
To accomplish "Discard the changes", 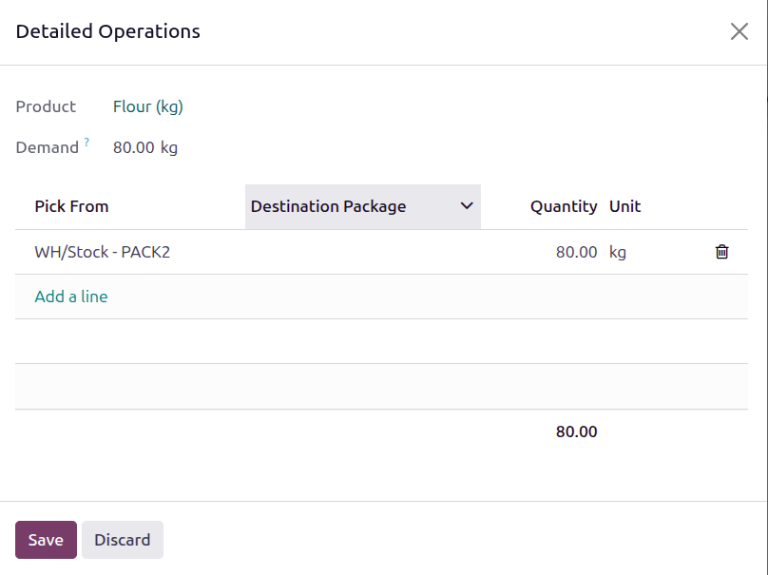I will pyautogui.click(x=122, y=540).
